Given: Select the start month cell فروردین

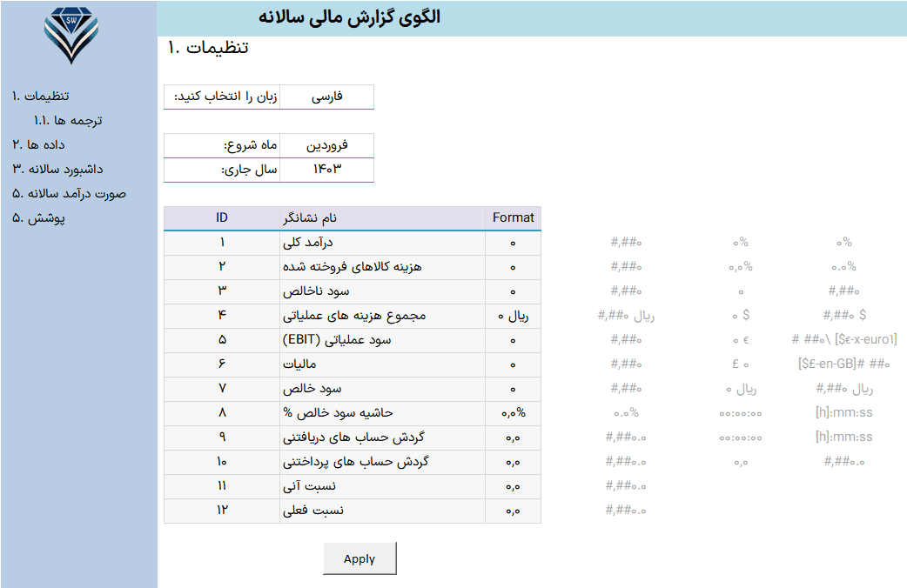Looking at the screenshot, I should tap(326, 146).
